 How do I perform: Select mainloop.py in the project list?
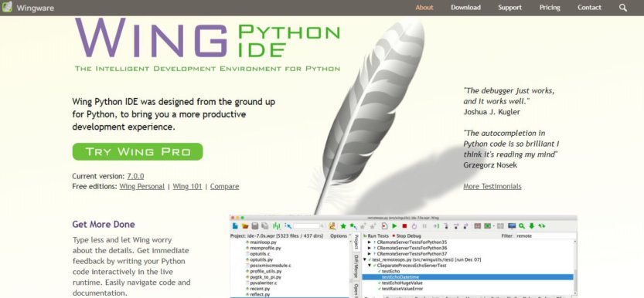coord(263,242)
